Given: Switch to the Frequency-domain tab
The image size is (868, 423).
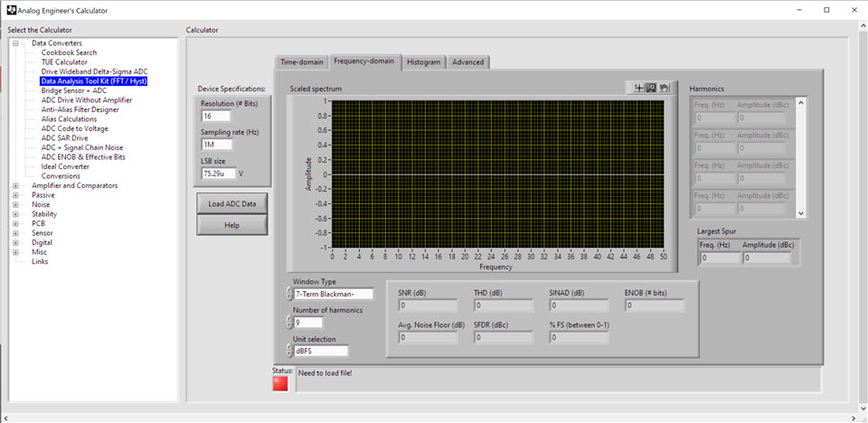Looking at the screenshot, I should click(364, 61).
